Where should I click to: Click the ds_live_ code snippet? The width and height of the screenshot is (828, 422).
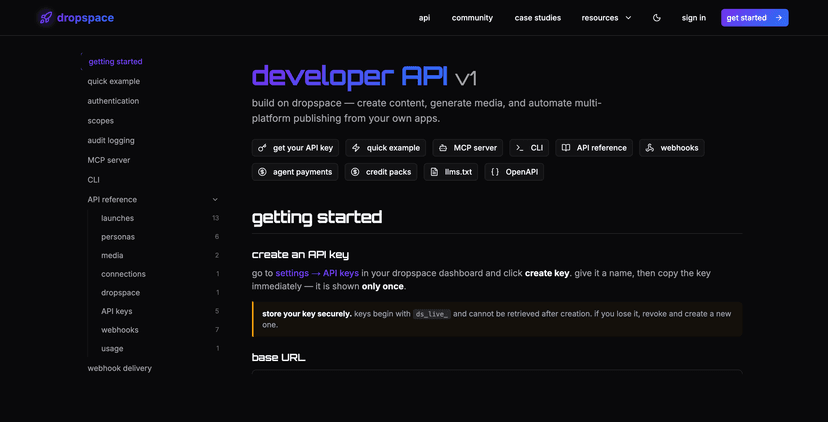point(431,314)
